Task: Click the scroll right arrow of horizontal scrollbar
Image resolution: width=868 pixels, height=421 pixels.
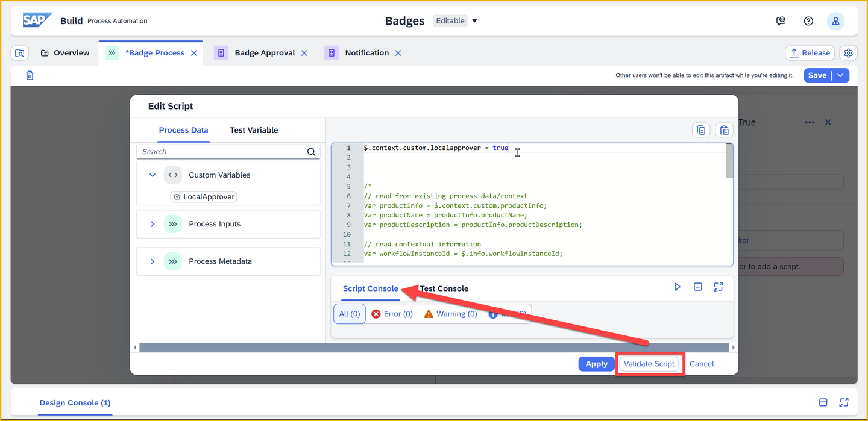Action: (734, 348)
